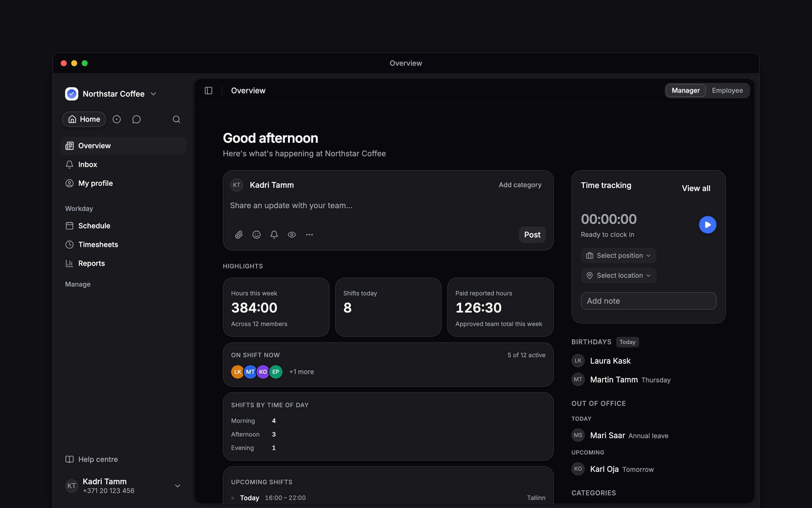The image size is (812, 508).
Task: Click the EP avatar in On Shift Now
Action: point(276,372)
